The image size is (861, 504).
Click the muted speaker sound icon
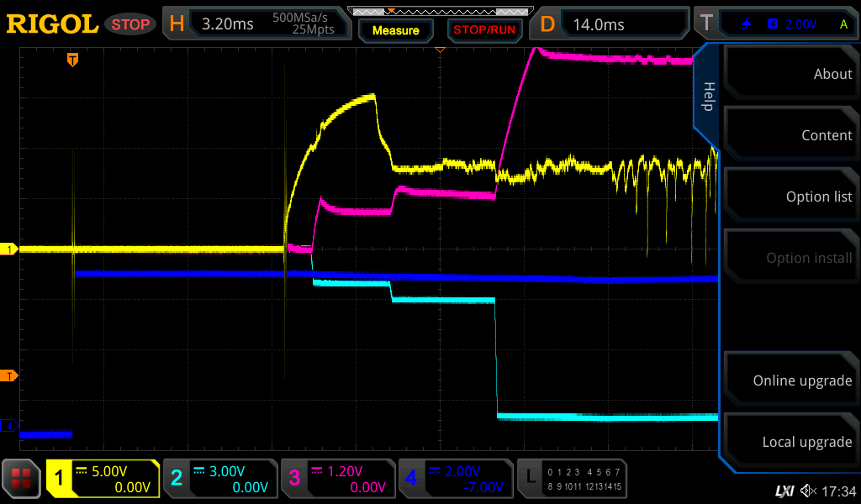coord(809,491)
